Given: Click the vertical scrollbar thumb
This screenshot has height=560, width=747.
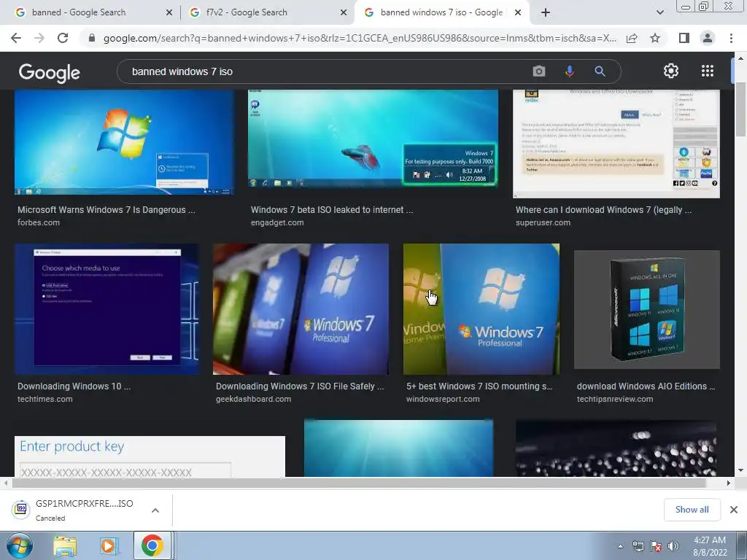Looking at the screenshot, I should 741,109.
